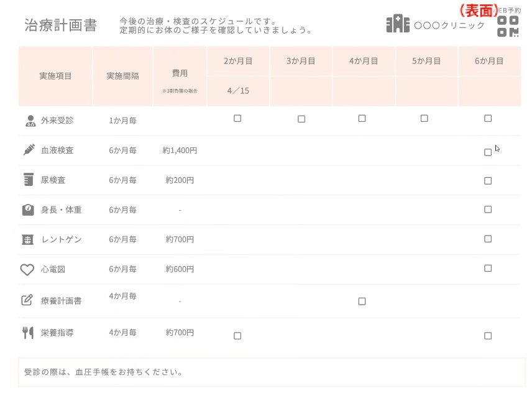
Task: Click the 約1,400円 cost value
Action: pos(180,150)
